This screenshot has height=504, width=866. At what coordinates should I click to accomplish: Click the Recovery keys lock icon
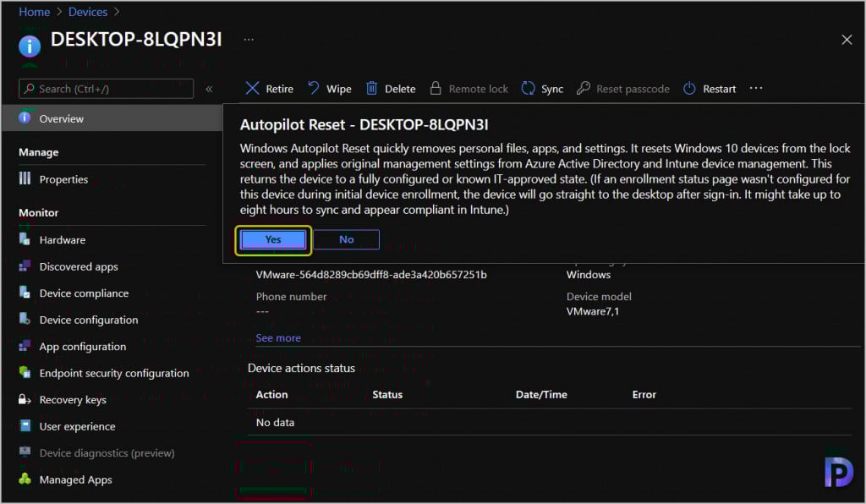(25, 399)
